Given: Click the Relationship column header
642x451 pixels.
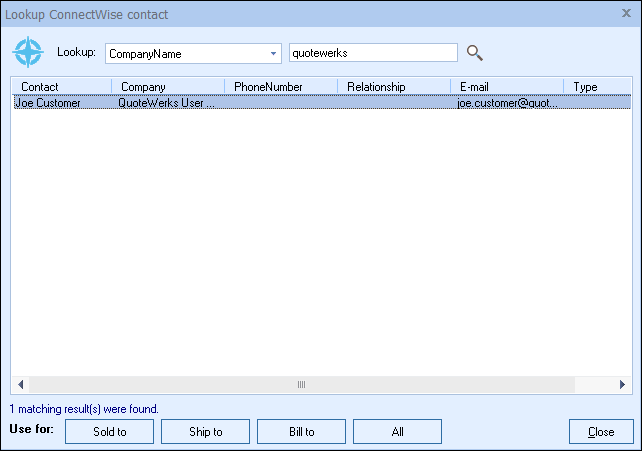Looking at the screenshot, I should 392,87.
